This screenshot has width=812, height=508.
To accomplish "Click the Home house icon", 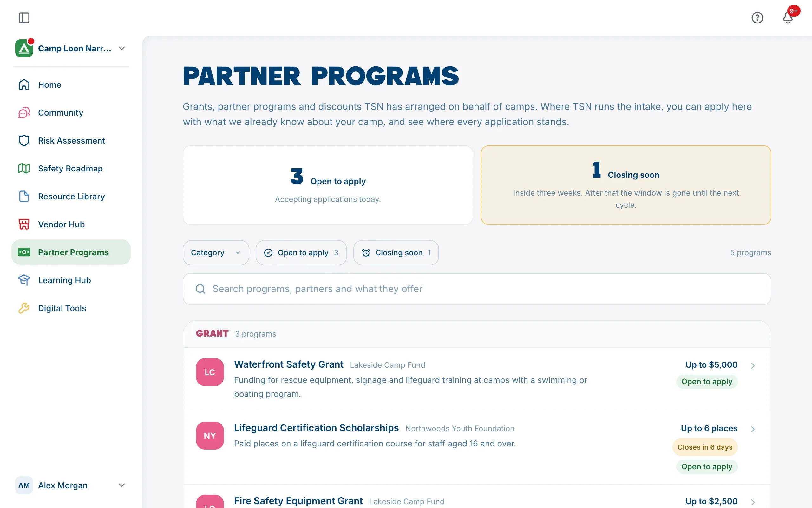I will [x=24, y=85].
